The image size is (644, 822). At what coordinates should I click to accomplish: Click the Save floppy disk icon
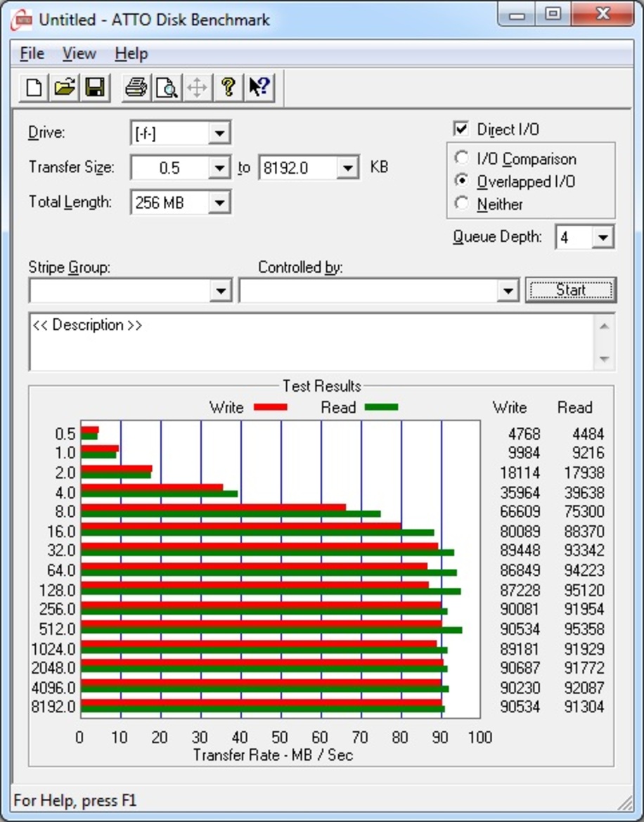click(x=95, y=87)
